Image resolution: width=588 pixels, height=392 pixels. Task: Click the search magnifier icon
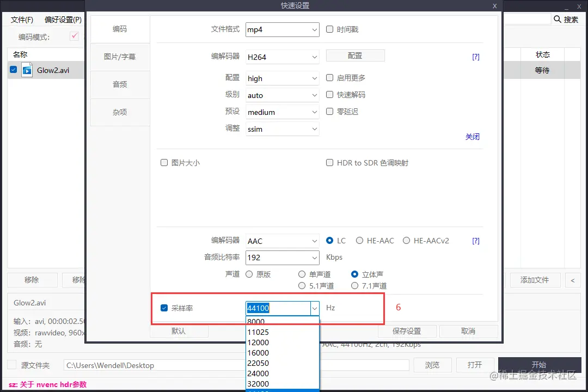558,19
